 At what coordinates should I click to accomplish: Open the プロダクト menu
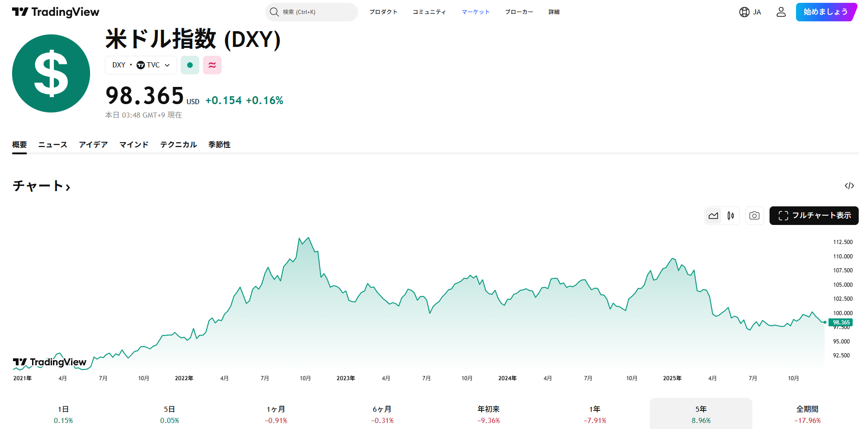(383, 12)
